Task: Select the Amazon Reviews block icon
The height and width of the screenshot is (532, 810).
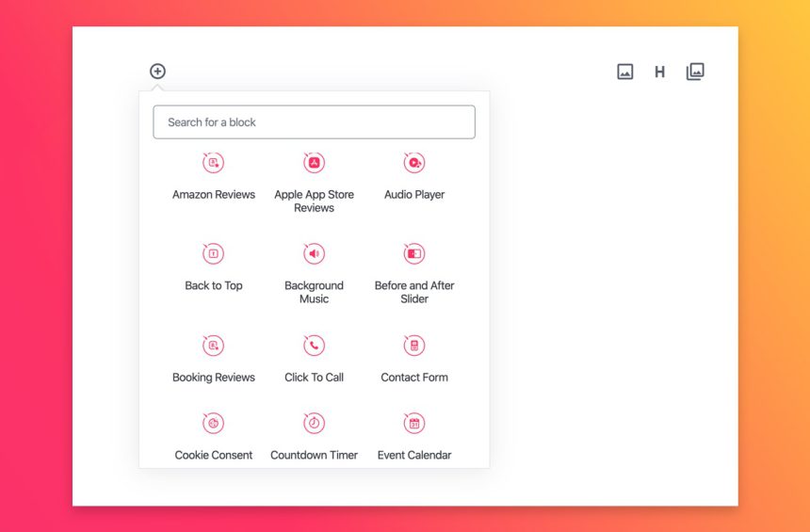Action: (214, 163)
